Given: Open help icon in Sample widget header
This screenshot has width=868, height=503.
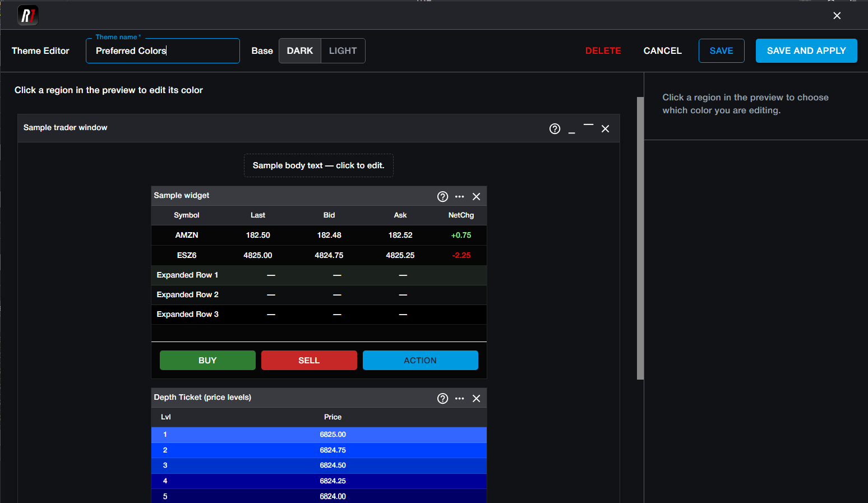Looking at the screenshot, I should [443, 196].
